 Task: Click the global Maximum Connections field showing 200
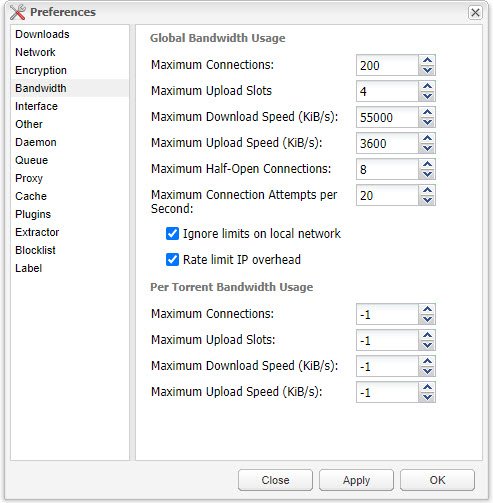coord(387,65)
